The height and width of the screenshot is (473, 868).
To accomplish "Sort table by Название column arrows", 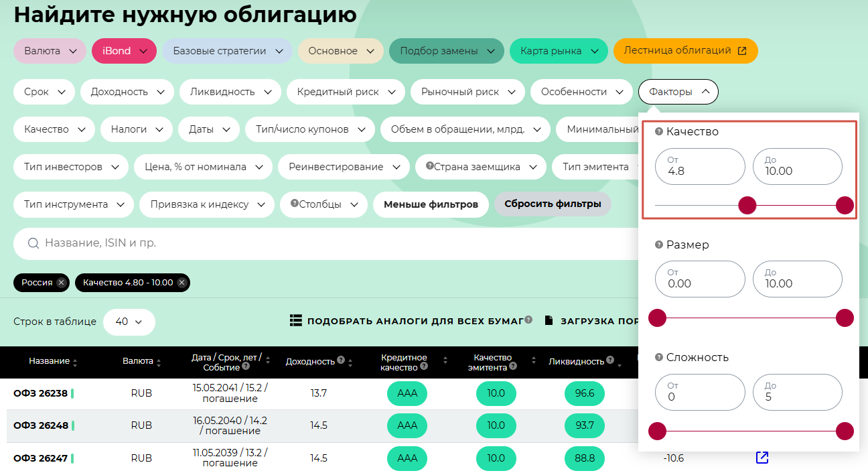I will (x=75, y=362).
